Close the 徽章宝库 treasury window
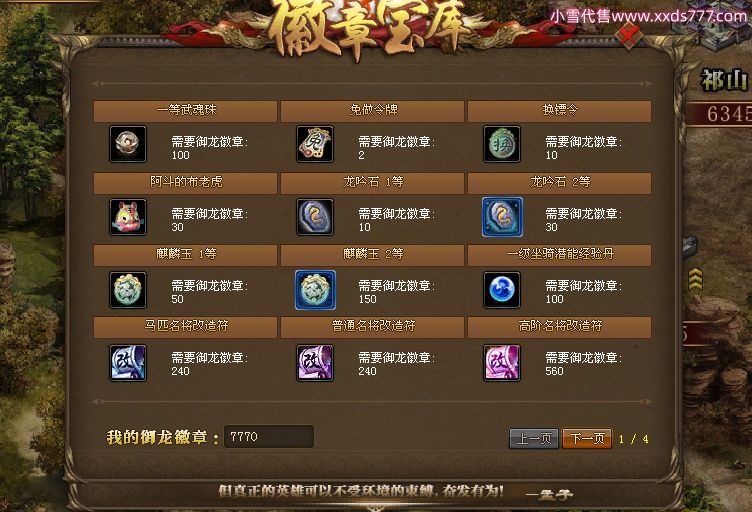 tap(629, 35)
